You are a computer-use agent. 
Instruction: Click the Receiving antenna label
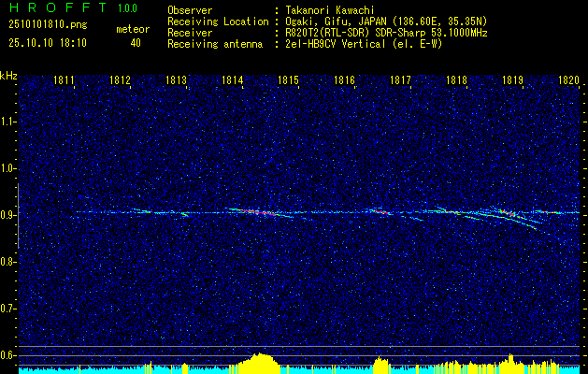click(215, 44)
